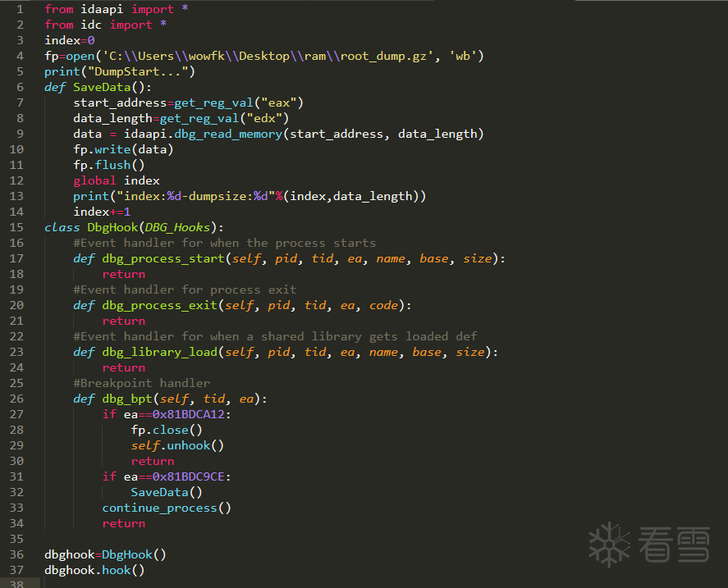Click 'index+=1' on line 14
The width and height of the screenshot is (728, 588).
coord(102,212)
